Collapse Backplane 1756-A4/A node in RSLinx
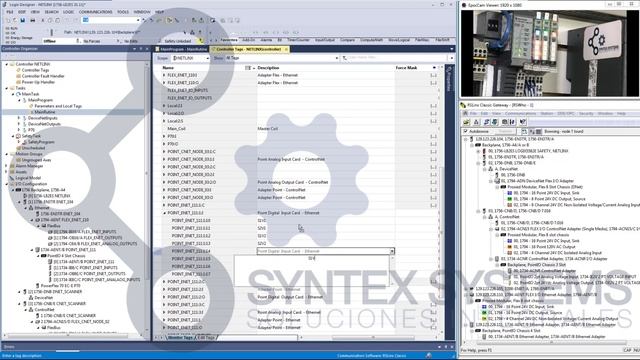640x360 pixels. pyautogui.click(x=472, y=145)
